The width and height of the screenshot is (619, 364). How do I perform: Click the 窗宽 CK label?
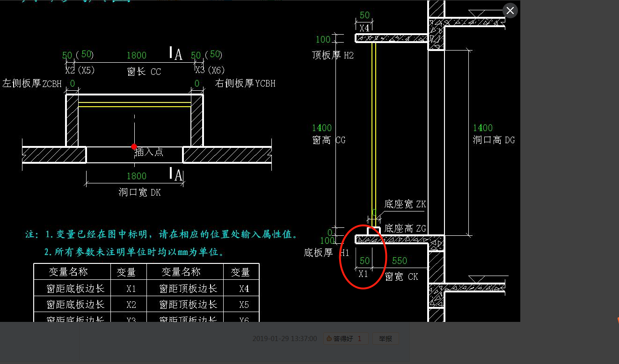[x=401, y=277]
